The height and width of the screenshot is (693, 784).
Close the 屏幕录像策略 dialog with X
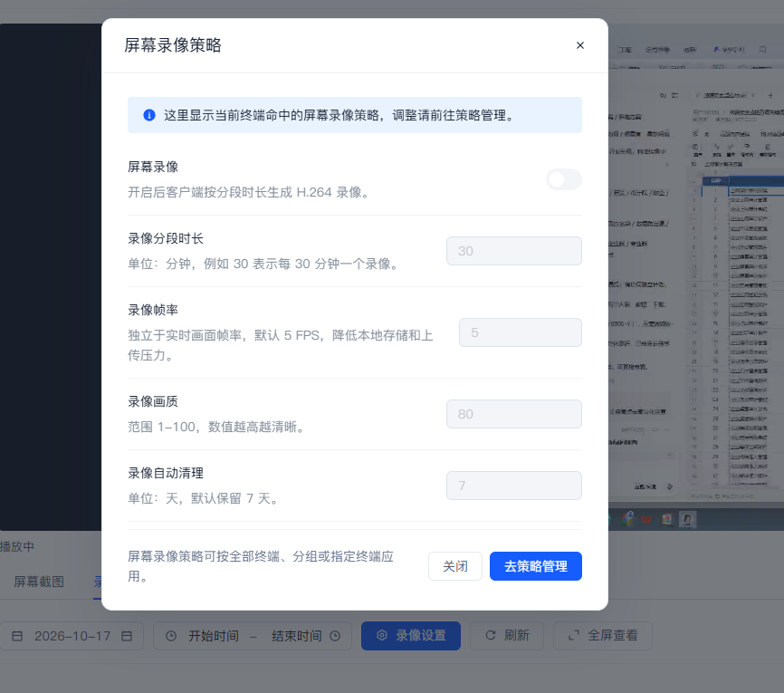click(580, 45)
